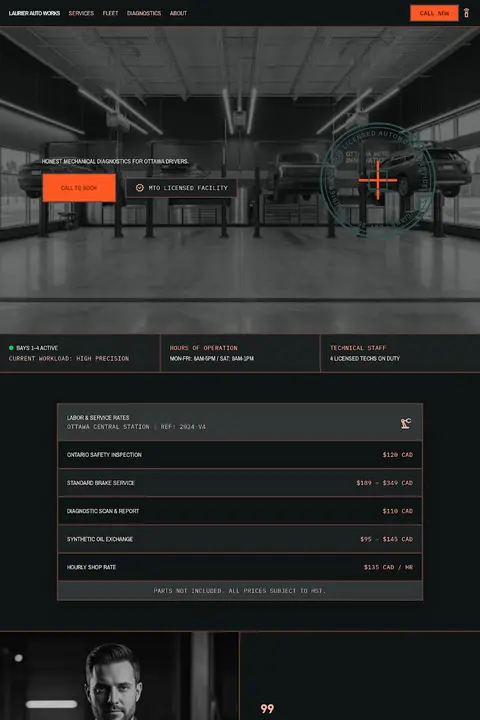Click the Ottawa Central Station reference line
This screenshot has height=720, width=480.
click(136, 427)
